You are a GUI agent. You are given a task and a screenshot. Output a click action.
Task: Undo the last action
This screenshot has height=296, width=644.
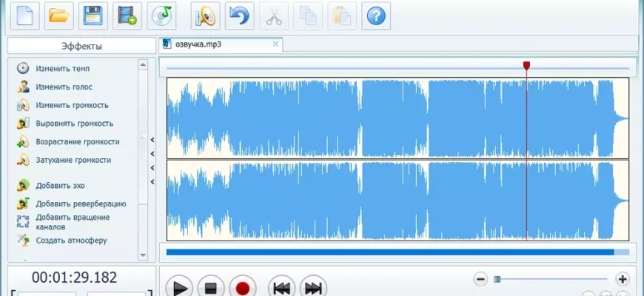pyautogui.click(x=238, y=15)
